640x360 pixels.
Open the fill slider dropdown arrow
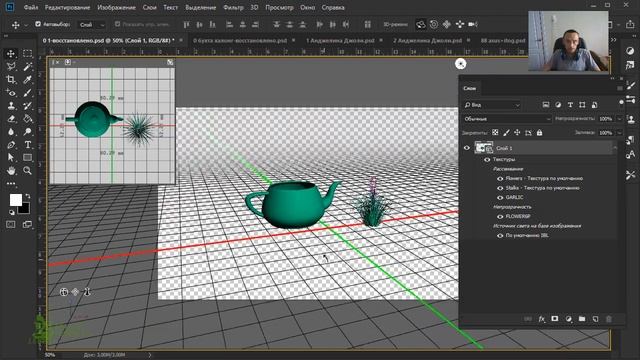tap(619, 133)
